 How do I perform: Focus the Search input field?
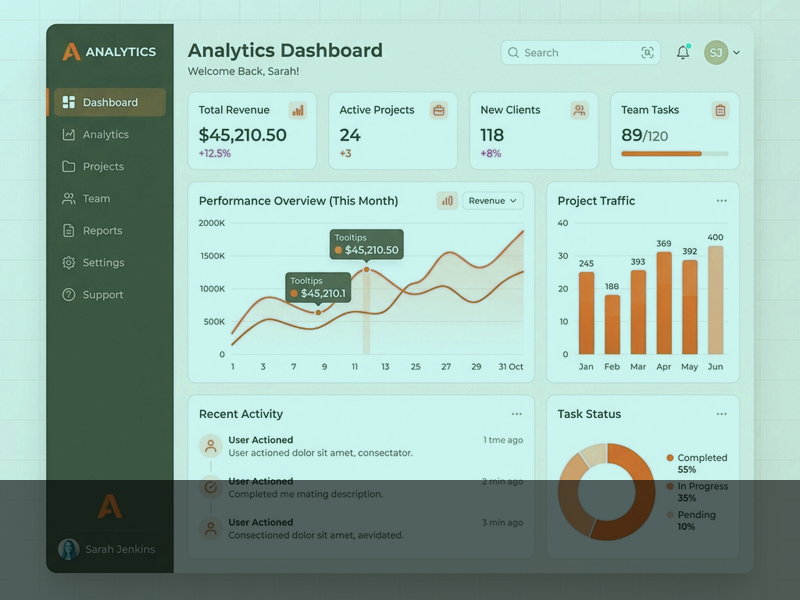tap(581, 53)
